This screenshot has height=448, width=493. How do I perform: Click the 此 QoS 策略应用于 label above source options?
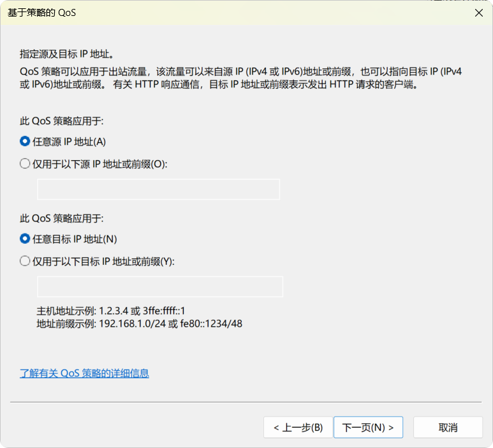62,121
